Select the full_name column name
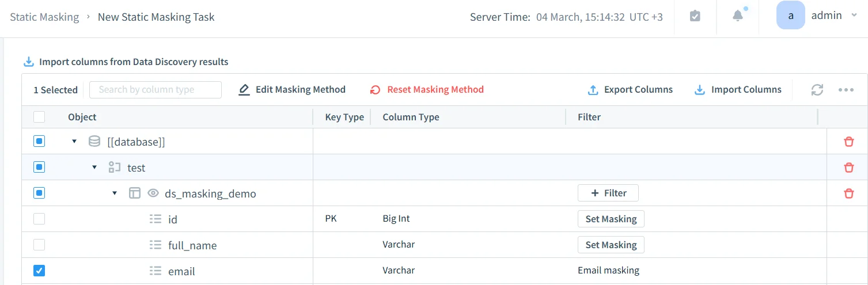 coord(192,245)
